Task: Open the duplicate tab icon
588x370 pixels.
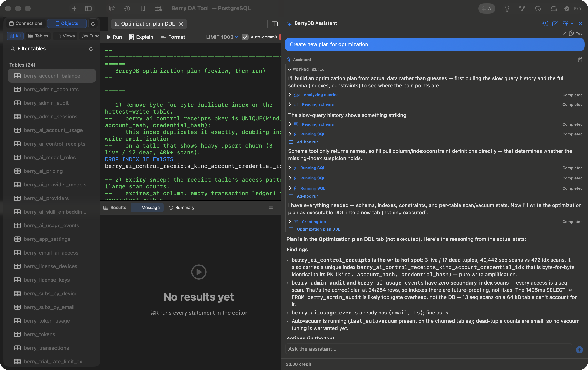Action: (x=112, y=9)
